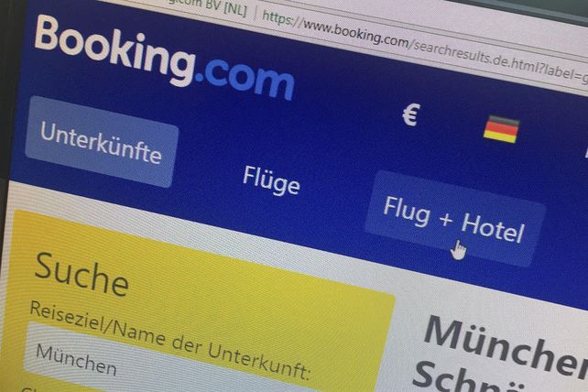Click the green https text in address bar
Screen dimensions: 588x392
coord(278,17)
